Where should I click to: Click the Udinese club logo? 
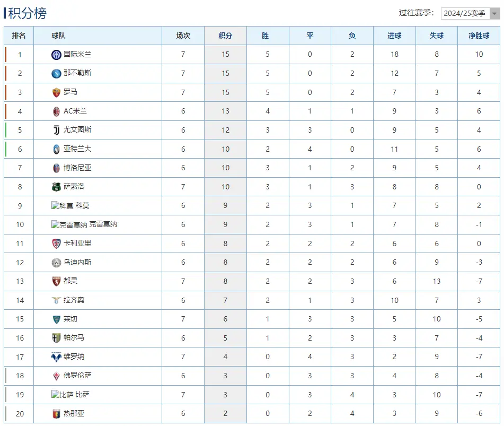click(x=56, y=262)
